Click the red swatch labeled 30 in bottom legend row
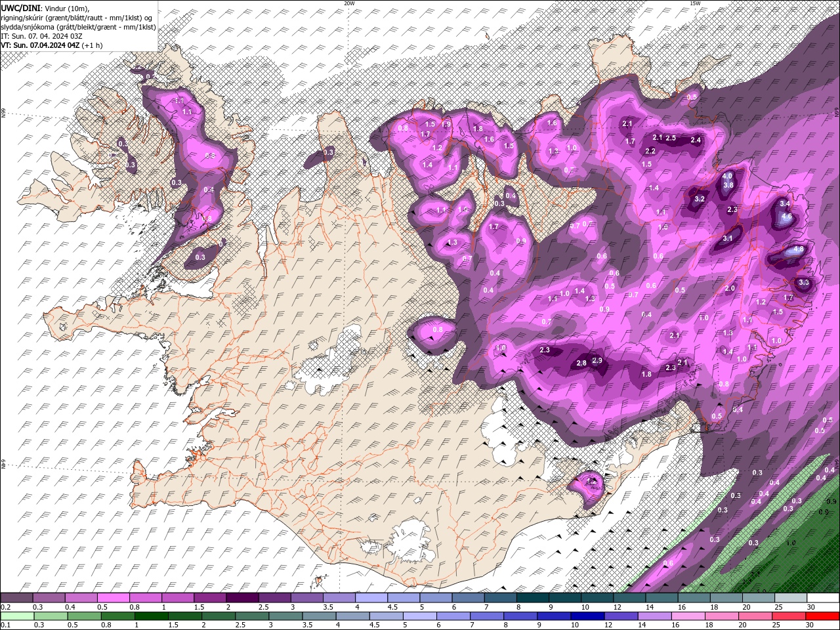This screenshot has height=630, width=840. pyautogui.click(x=823, y=616)
